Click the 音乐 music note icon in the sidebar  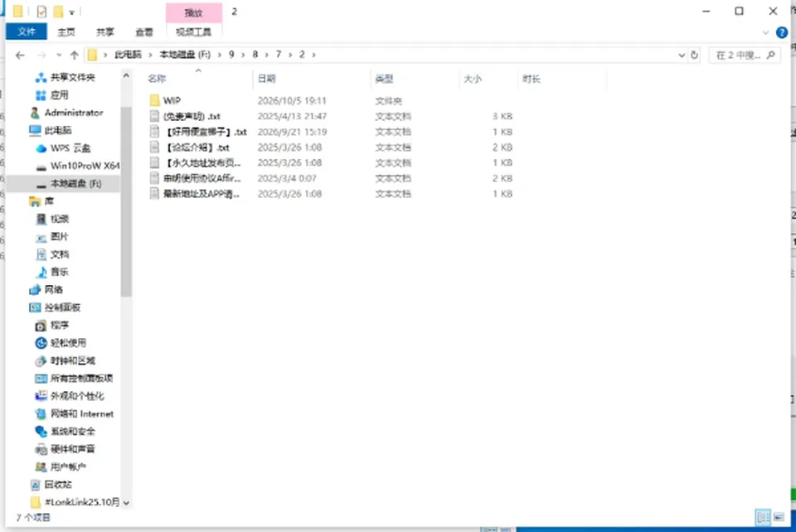[x=41, y=273]
